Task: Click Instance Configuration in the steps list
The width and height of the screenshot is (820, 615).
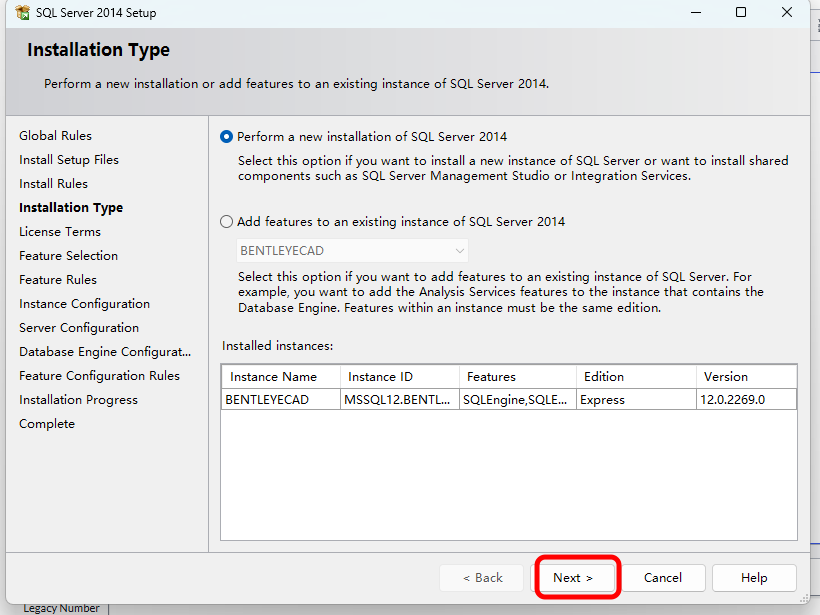Action: click(x=84, y=304)
